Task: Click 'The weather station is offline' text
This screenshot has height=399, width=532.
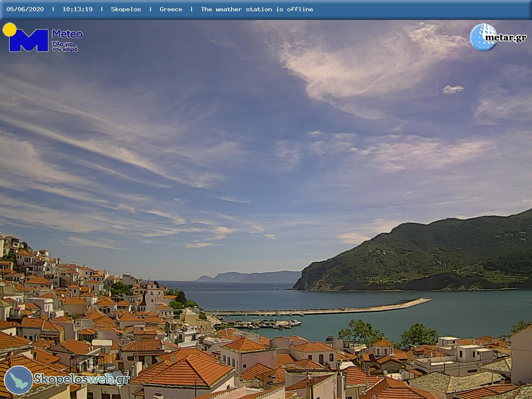Action: point(257,9)
